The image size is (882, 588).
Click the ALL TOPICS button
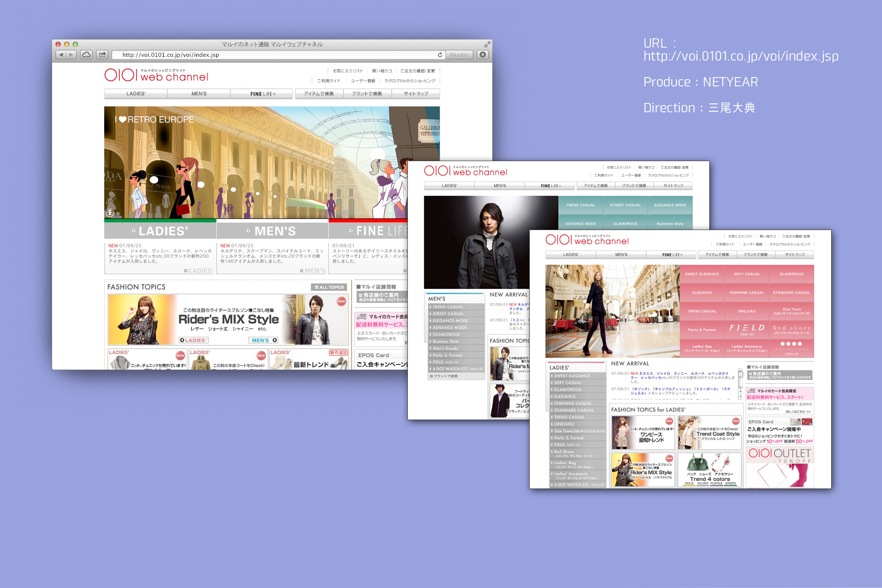click(x=329, y=287)
